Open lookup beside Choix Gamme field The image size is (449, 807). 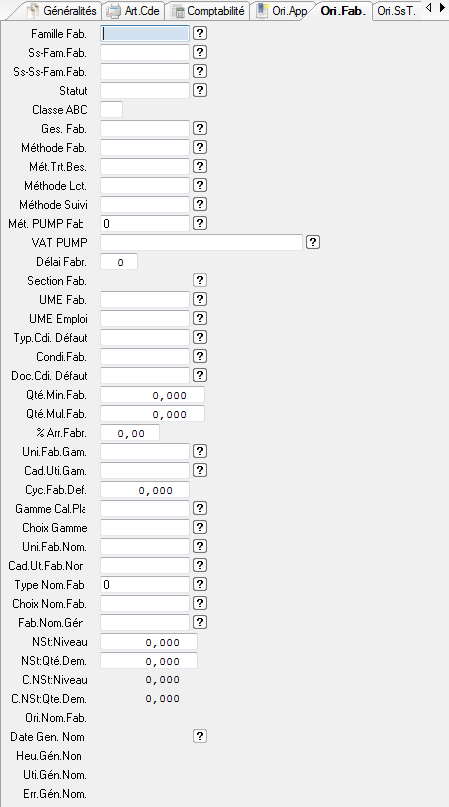200,527
